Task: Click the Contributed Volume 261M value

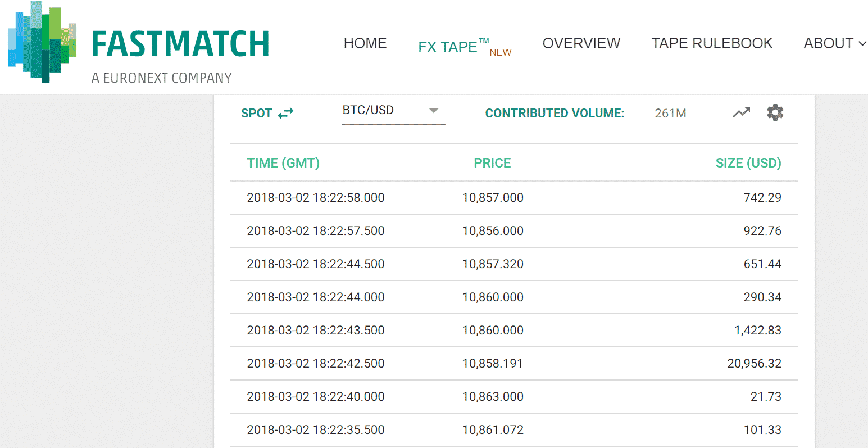Action: point(670,114)
